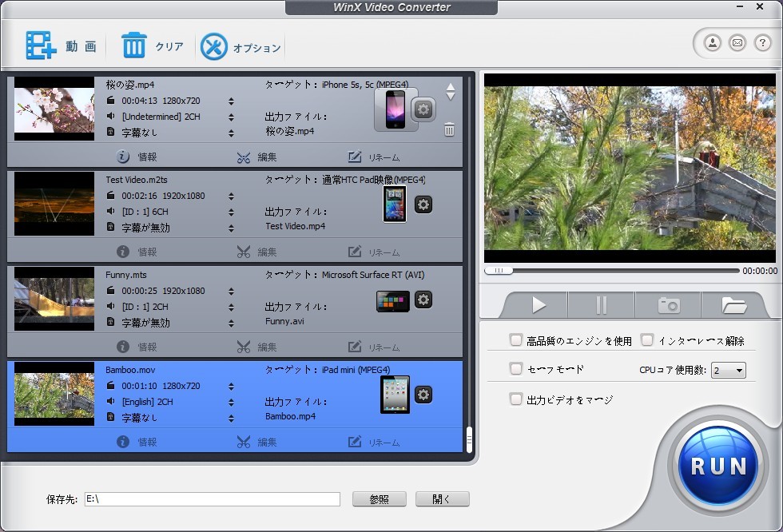
Task: Open the CPU core count dropdown
Action: pyautogui.click(x=729, y=370)
